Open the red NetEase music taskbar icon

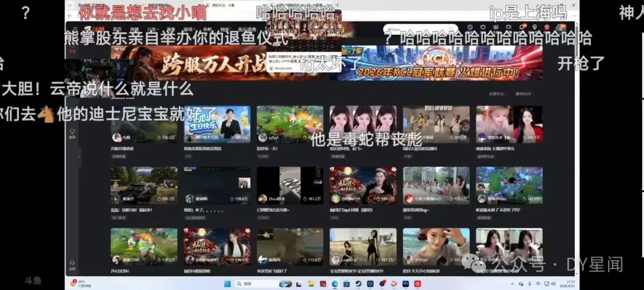pyautogui.click(x=417, y=283)
